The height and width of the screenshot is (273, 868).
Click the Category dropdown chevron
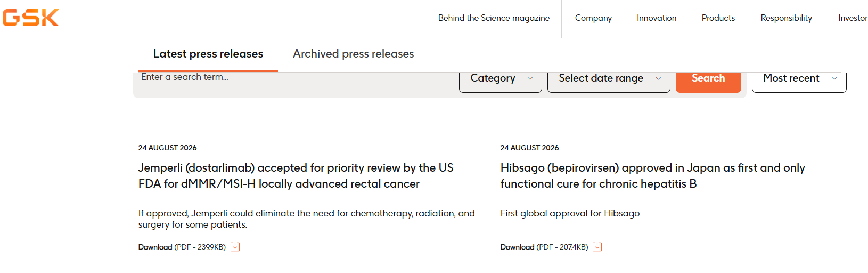click(530, 78)
